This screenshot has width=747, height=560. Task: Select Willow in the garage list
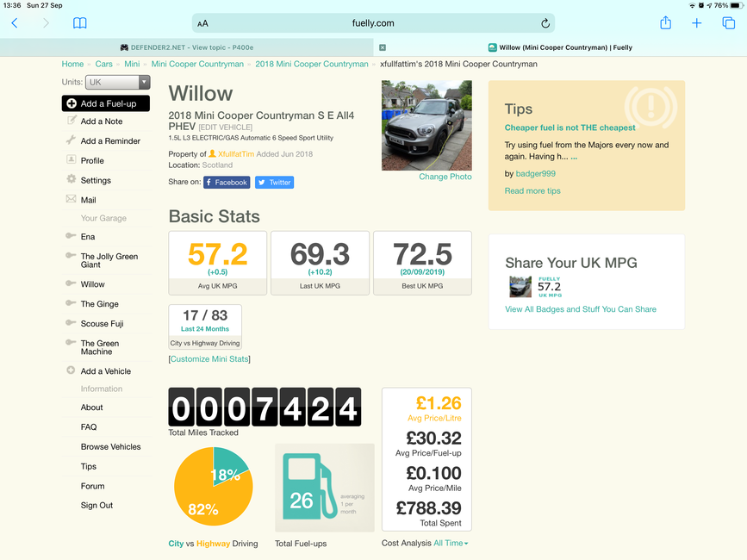point(92,284)
